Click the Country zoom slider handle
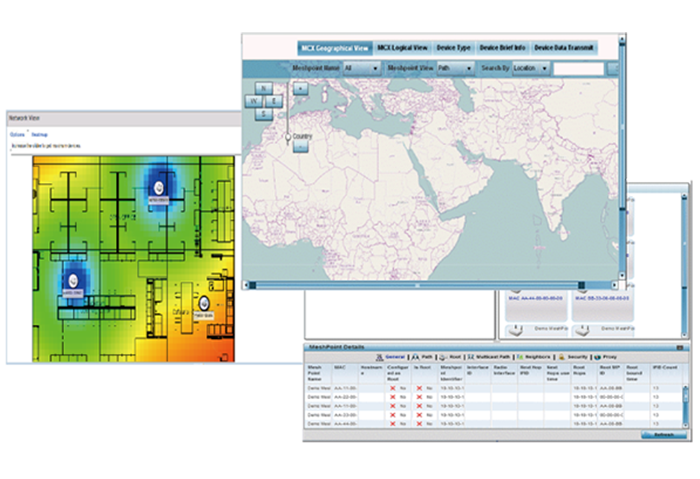Image resolution: width=700 pixels, height=479 pixels. coord(288,137)
